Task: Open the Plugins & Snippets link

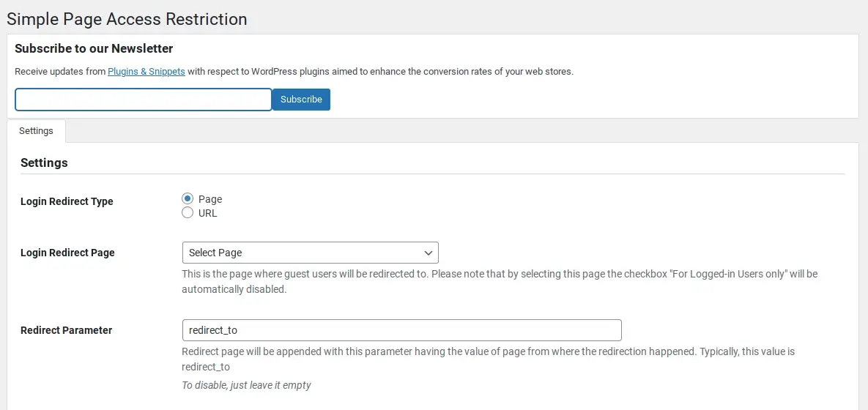Action: pyautogui.click(x=146, y=72)
